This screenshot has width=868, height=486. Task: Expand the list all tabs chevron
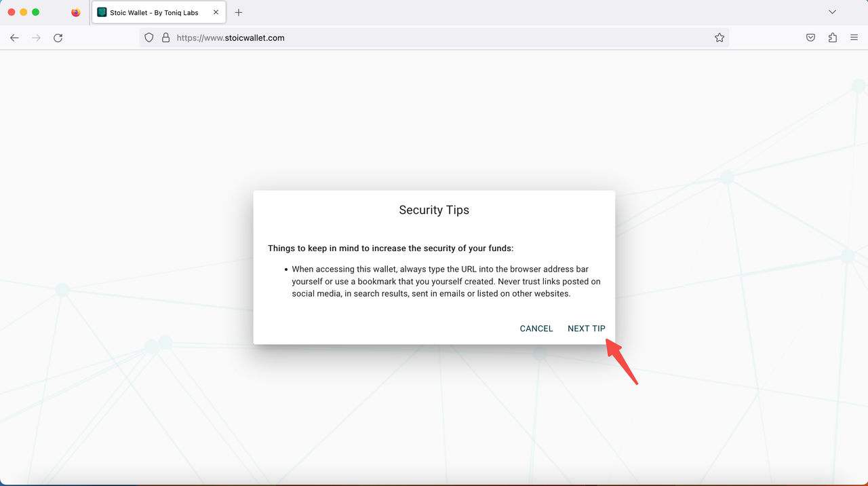point(832,12)
